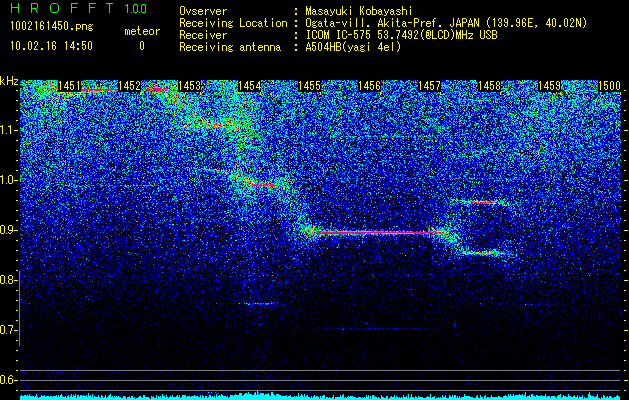Click the A504HB(yagi 4el) antenna text

[x=353, y=47]
